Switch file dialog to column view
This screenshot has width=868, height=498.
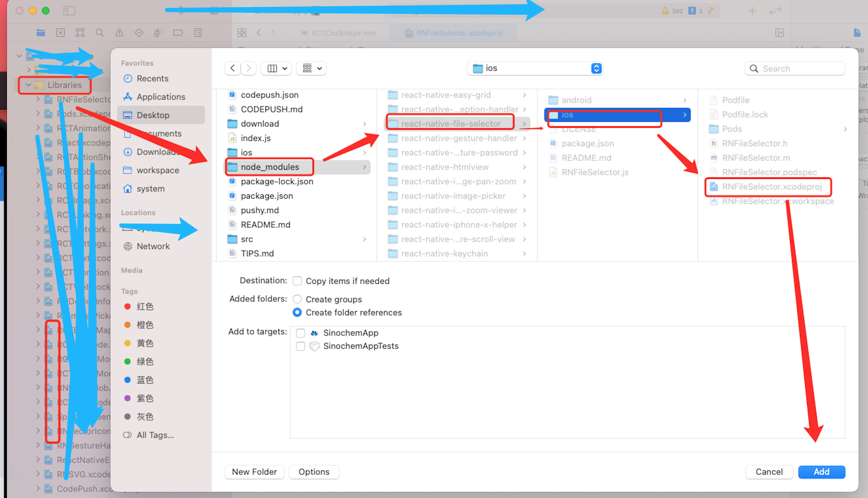point(272,68)
